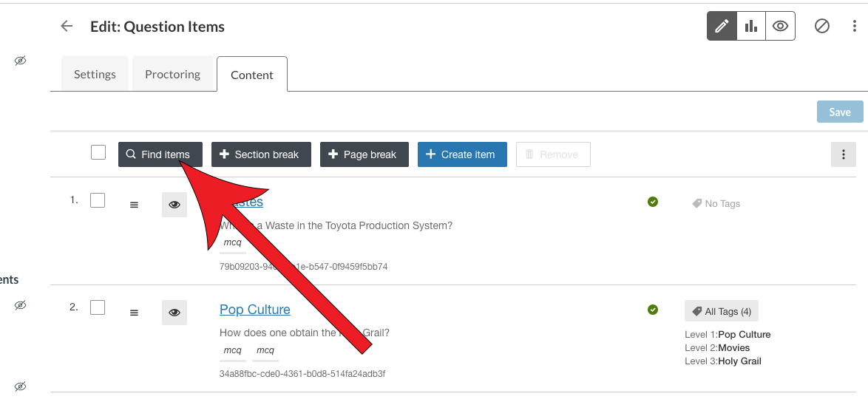Click the green check status of Pop Culture
Screen dimensions: 868x419
653,310
